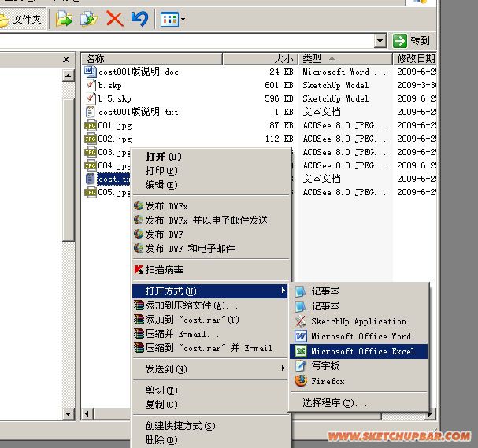This screenshot has height=448, width=478.
Task: Choose 创建快捷方式(S) entry
Action: (x=210, y=426)
